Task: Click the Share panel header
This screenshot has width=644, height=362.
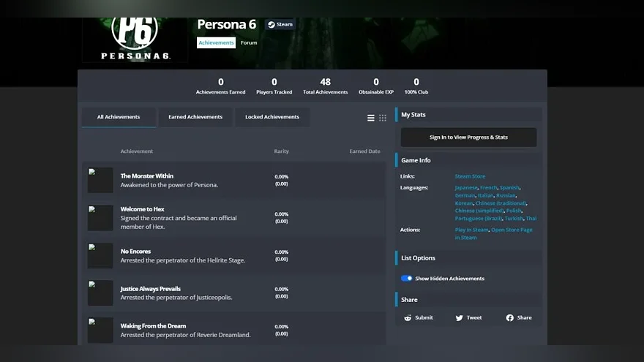Action: point(468,300)
